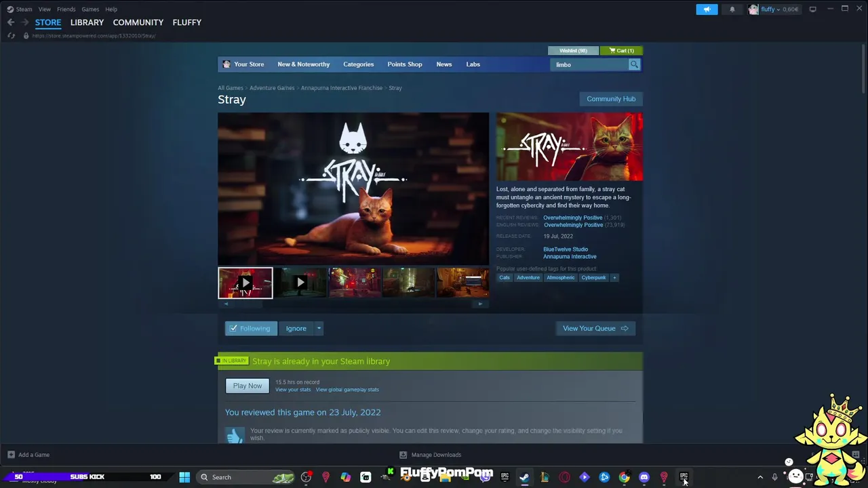Click the microphone icon in system tray
868x488 pixels.
[x=774, y=477]
